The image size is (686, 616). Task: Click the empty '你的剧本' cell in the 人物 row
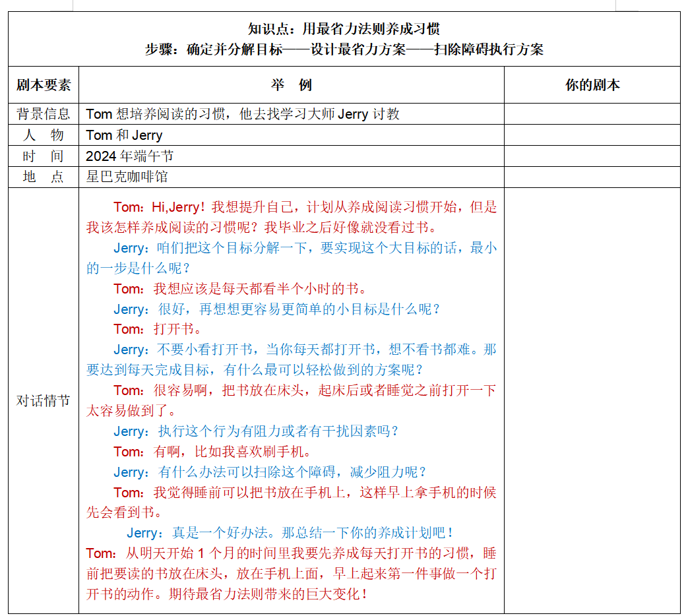tap(592, 135)
